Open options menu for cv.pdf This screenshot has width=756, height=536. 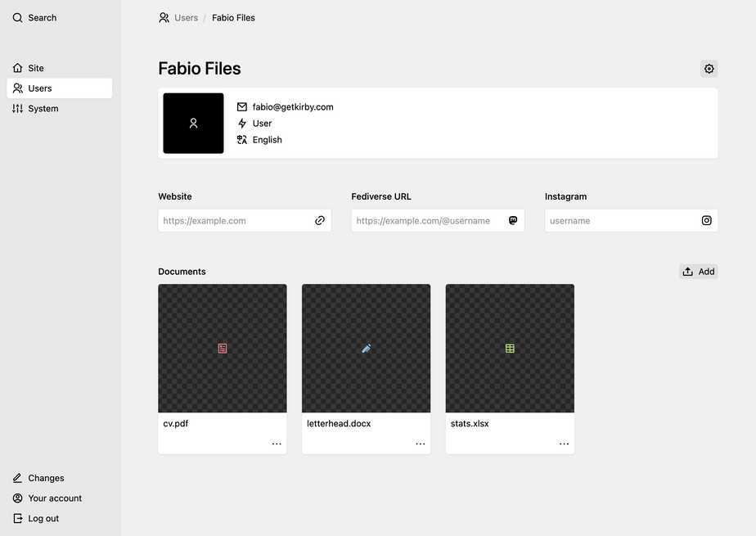click(x=277, y=444)
